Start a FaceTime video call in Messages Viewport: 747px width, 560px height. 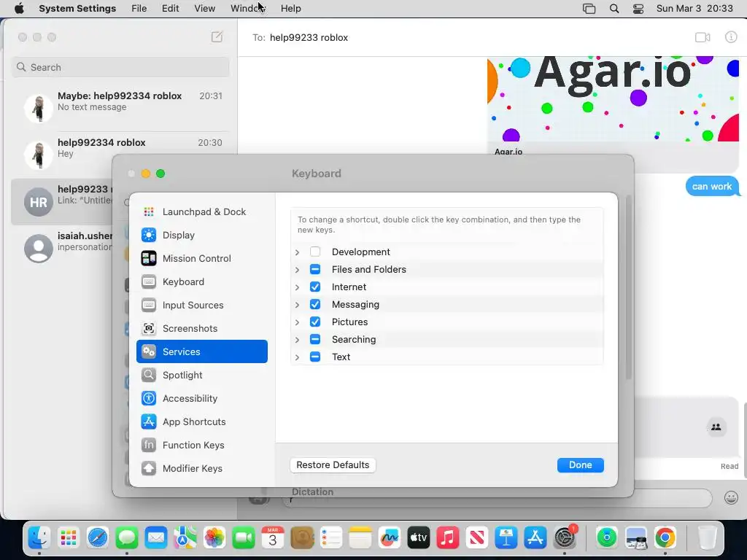(x=703, y=37)
